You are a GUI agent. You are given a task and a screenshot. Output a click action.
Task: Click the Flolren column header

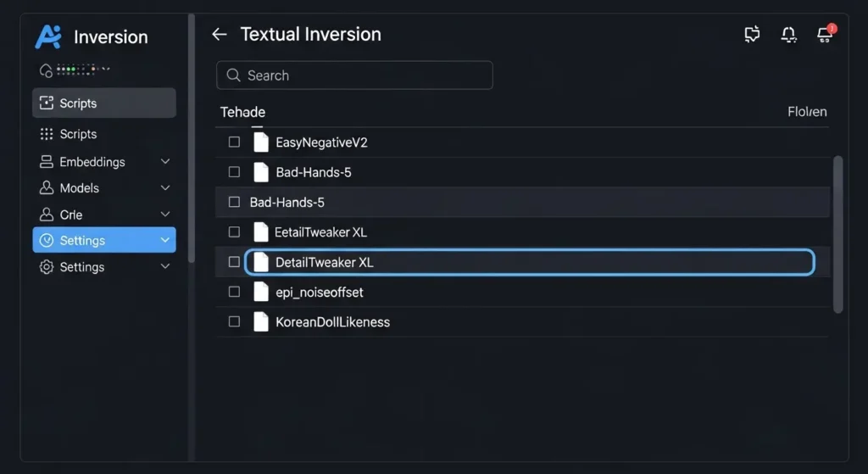coord(806,112)
